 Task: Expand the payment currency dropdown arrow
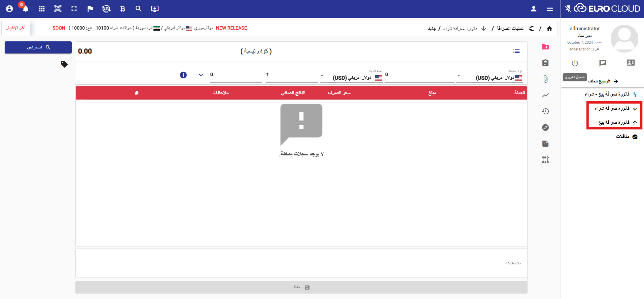coord(322,75)
